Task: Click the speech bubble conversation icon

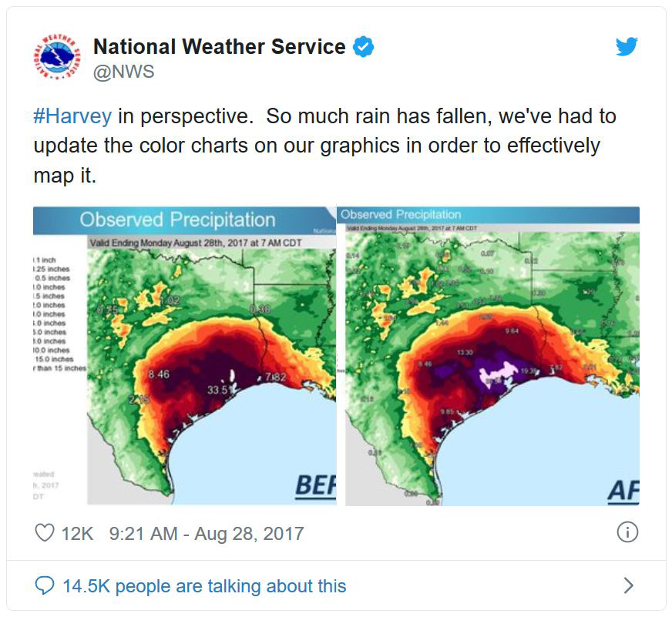Action: tap(45, 586)
